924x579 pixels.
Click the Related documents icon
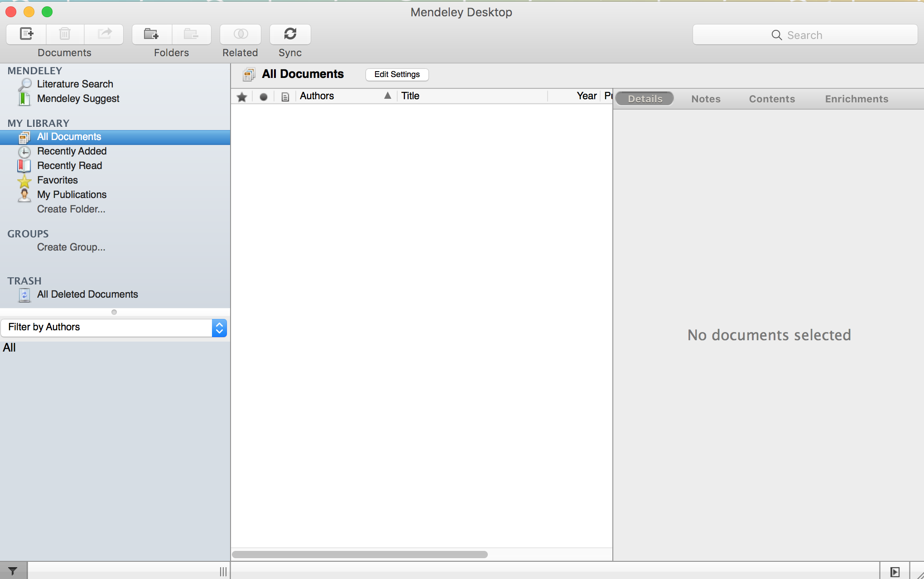click(241, 34)
